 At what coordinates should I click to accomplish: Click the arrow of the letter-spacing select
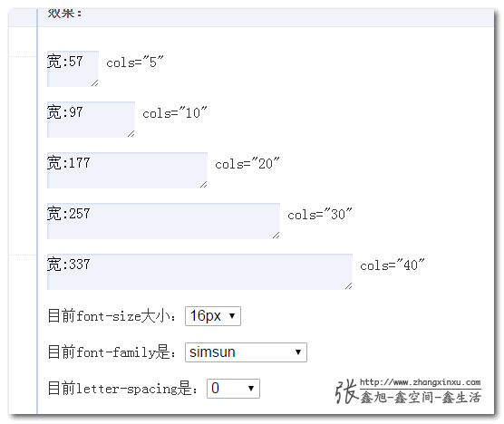coord(251,389)
